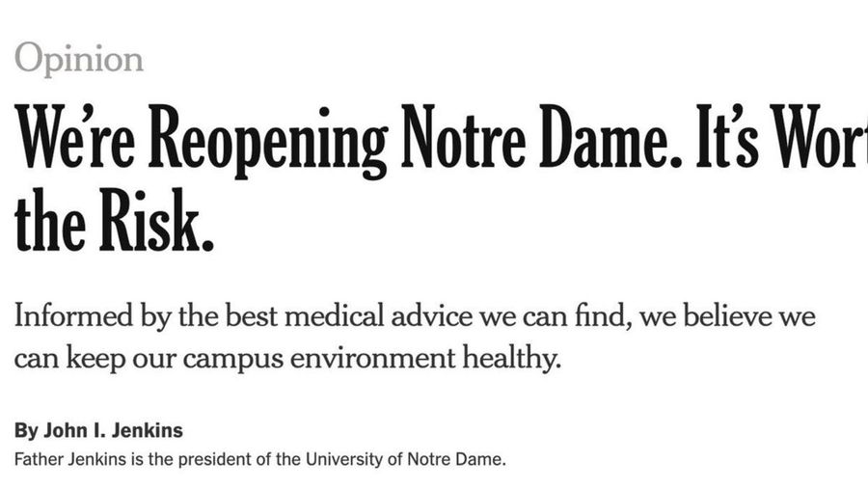Click "University of Notre Dame" in the bio
This screenshot has height=488, width=868.
[x=406, y=459]
